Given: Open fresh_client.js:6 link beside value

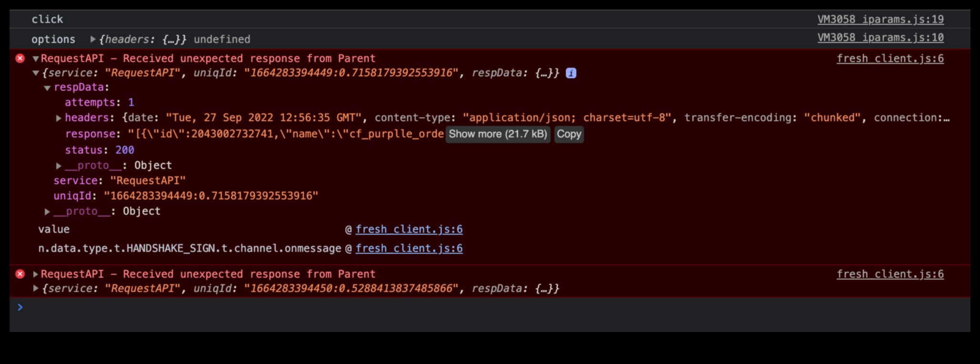Looking at the screenshot, I should point(409,229).
